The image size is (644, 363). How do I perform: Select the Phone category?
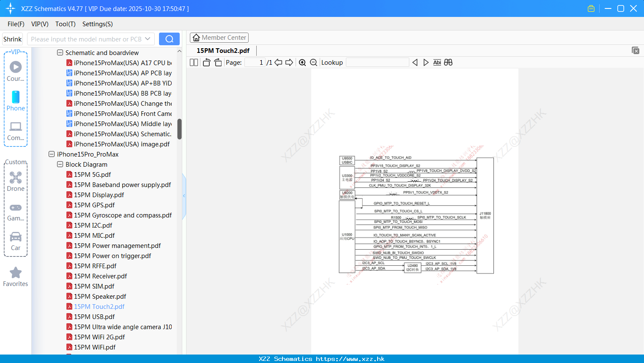[16, 101]
